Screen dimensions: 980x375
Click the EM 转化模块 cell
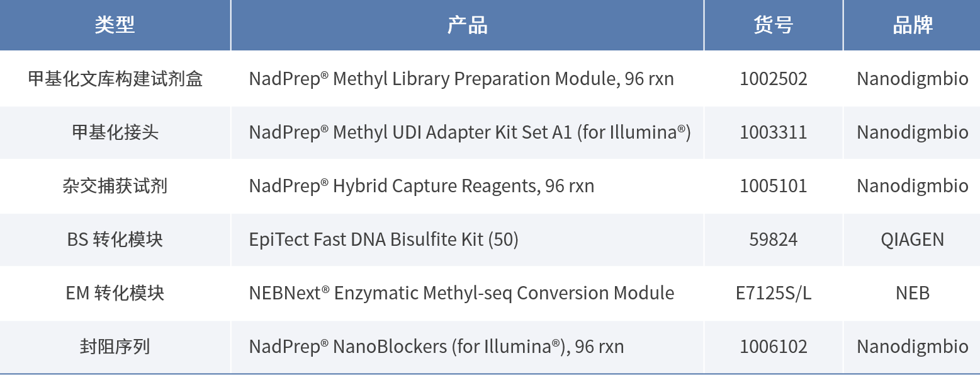(x=115, y=293)
